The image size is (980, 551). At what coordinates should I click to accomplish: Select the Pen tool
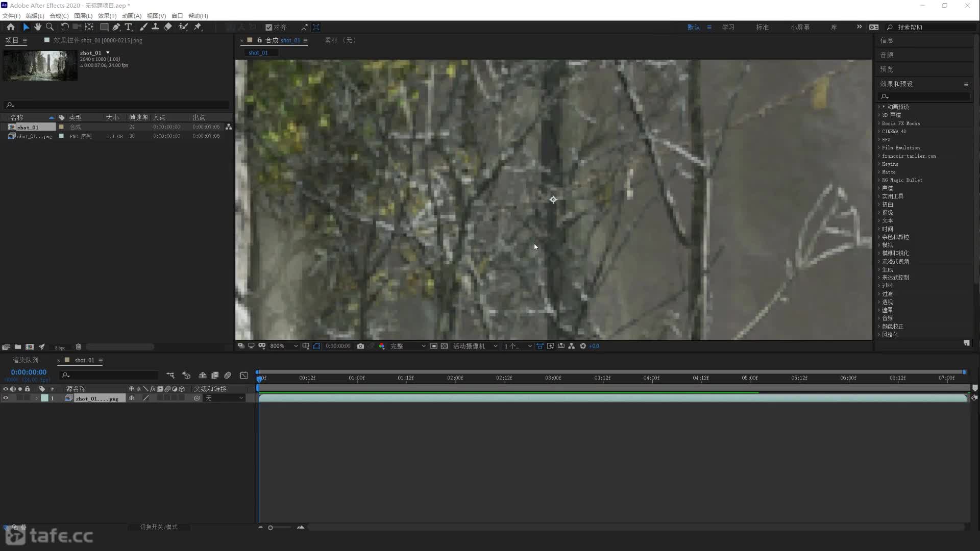tap(116, 27)
